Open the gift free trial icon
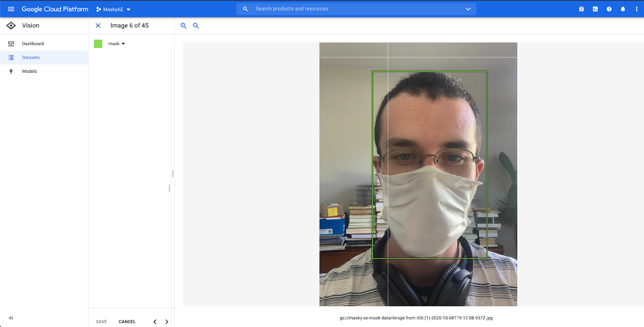Viewport: 644px width, 327px height. coord(581,9)
